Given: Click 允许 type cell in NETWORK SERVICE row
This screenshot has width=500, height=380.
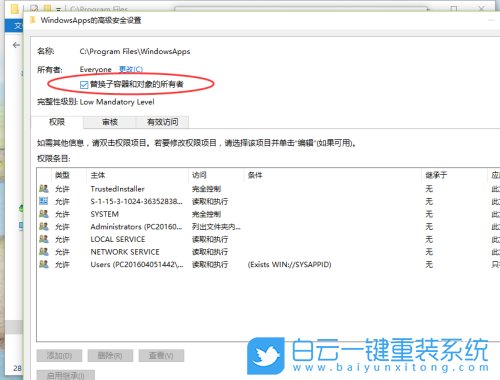Looking at the screenshot, I should click(62, 252).
